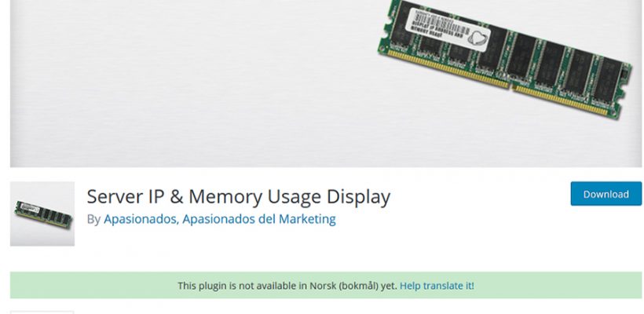
Task: Click the empty gray banner background area
Action: [185, 82]
